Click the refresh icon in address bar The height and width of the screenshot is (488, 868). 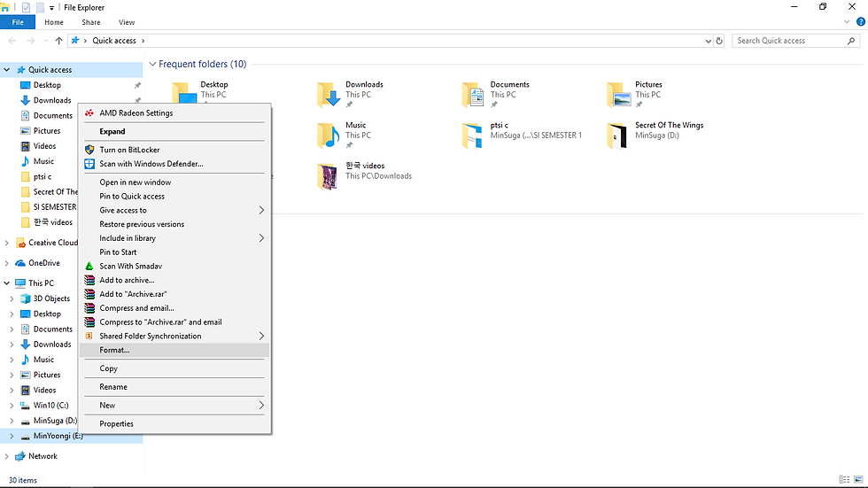[719, 41]
